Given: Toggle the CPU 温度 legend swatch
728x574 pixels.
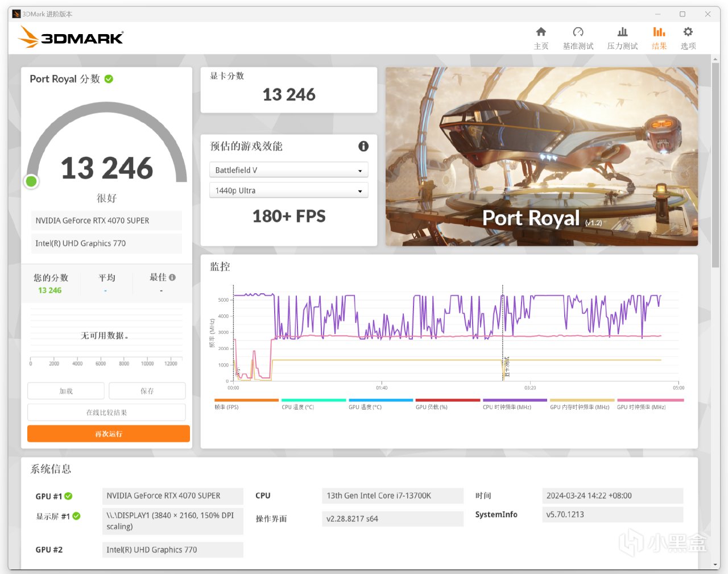Looking at the screenshot, I should pos(313,400).
